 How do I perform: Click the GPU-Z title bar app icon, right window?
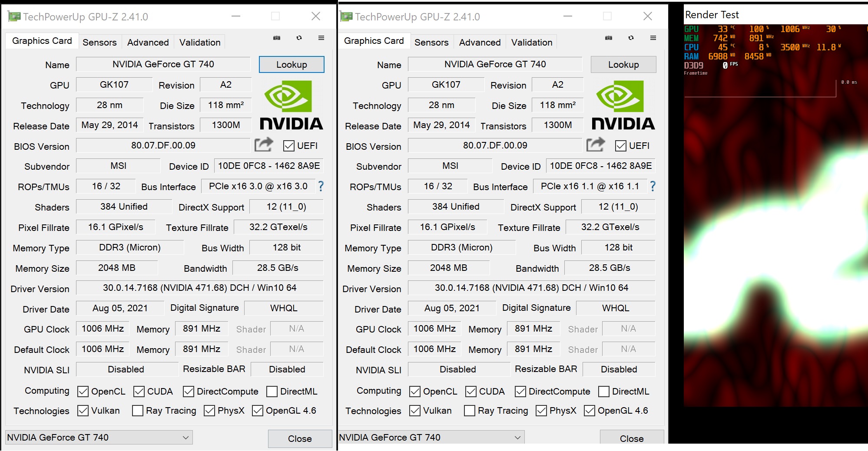pyautogui.click(x=346, y=17)
